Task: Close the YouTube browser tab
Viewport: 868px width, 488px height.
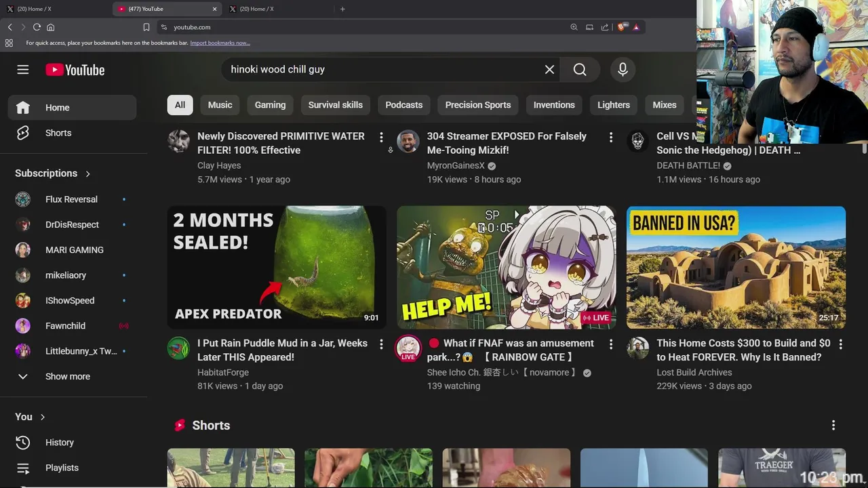Action: [215, 9]
